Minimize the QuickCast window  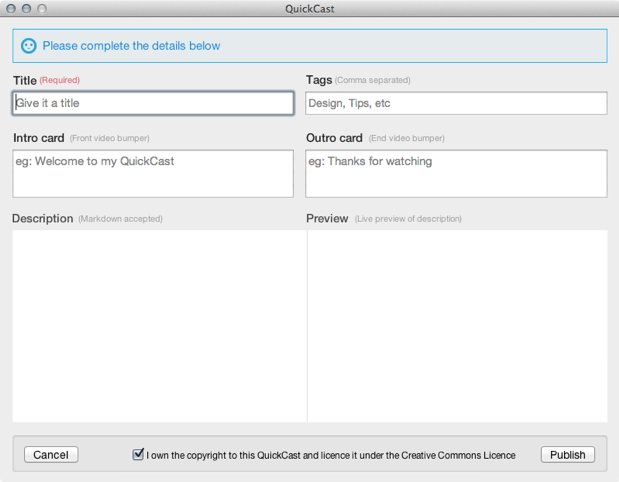coord(26,8)
